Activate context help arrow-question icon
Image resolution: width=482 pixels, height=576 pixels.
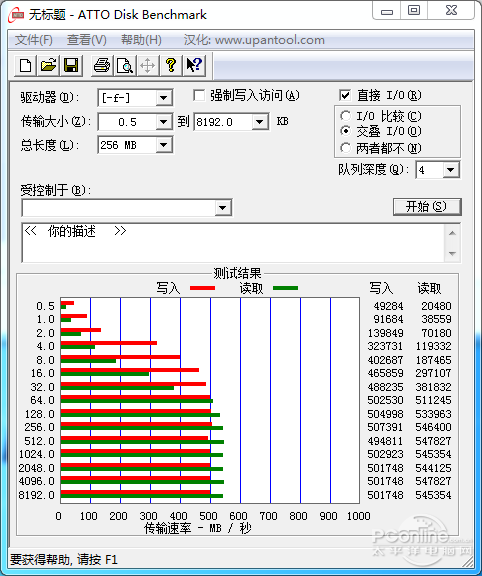coord(194,66)
